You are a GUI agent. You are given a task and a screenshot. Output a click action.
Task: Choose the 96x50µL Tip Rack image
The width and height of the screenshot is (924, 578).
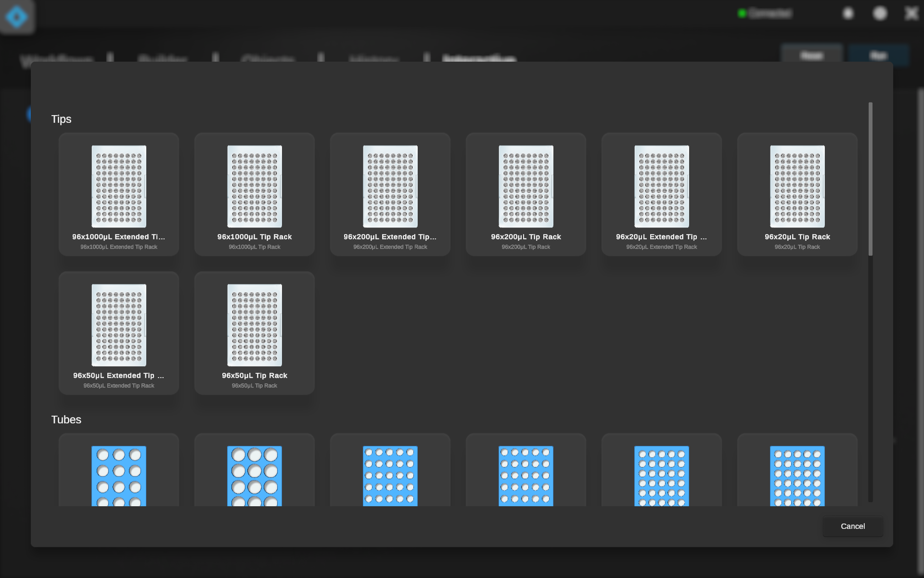[x=255, y=325]
